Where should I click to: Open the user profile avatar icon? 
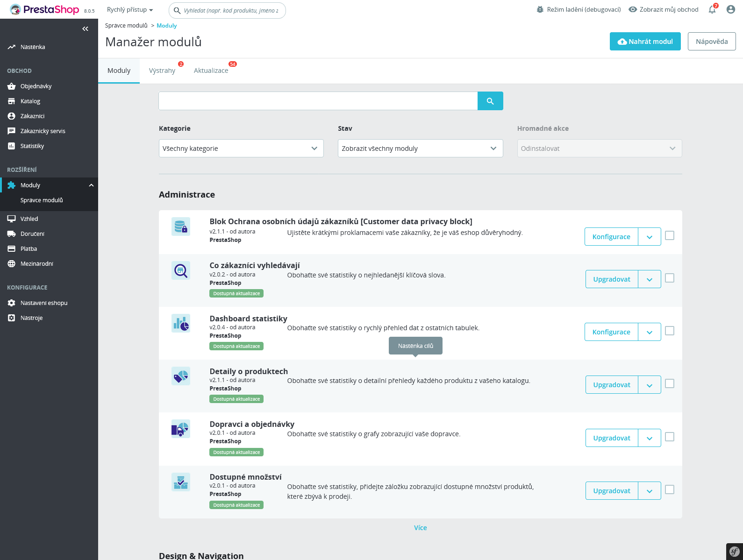tap(731, 9)
